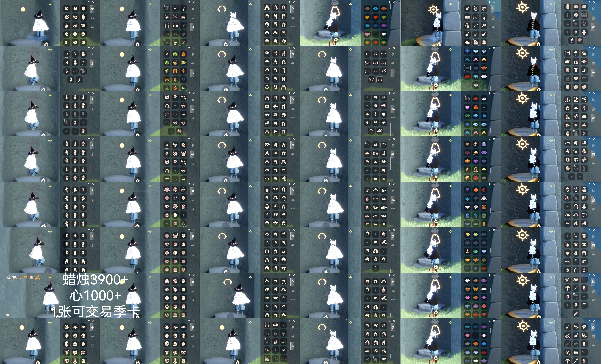Select the purple cape beside navy cape
Screen dimensions: 601x364
click(384, 26)
